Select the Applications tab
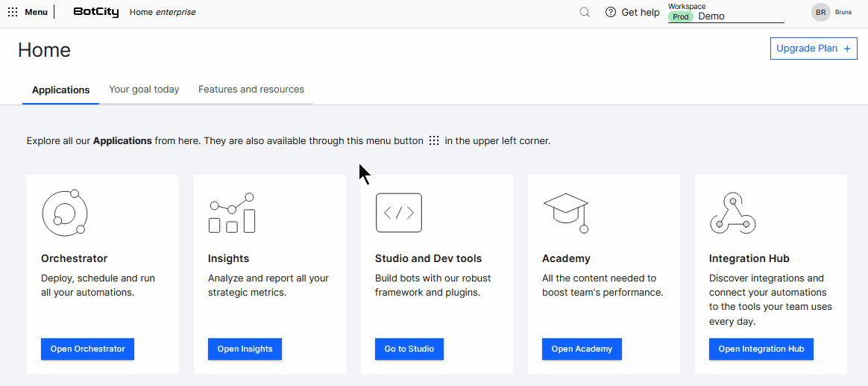868x386 pixels. (x=61, y=90)
